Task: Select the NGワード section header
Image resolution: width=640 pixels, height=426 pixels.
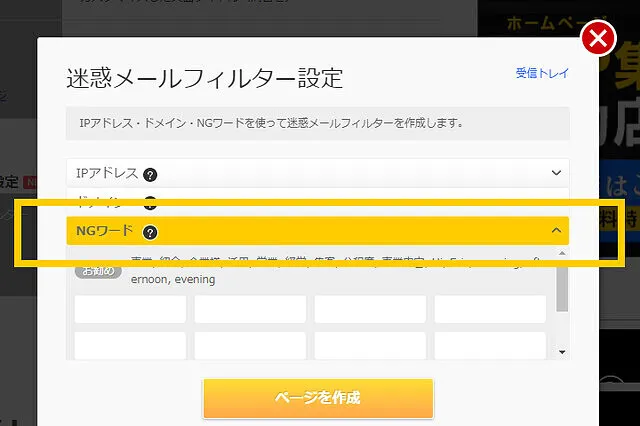Action: coord(300,231)
